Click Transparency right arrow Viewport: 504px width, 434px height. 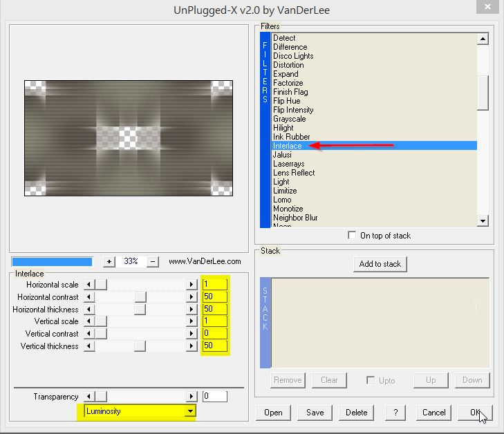tap(192, 397)
